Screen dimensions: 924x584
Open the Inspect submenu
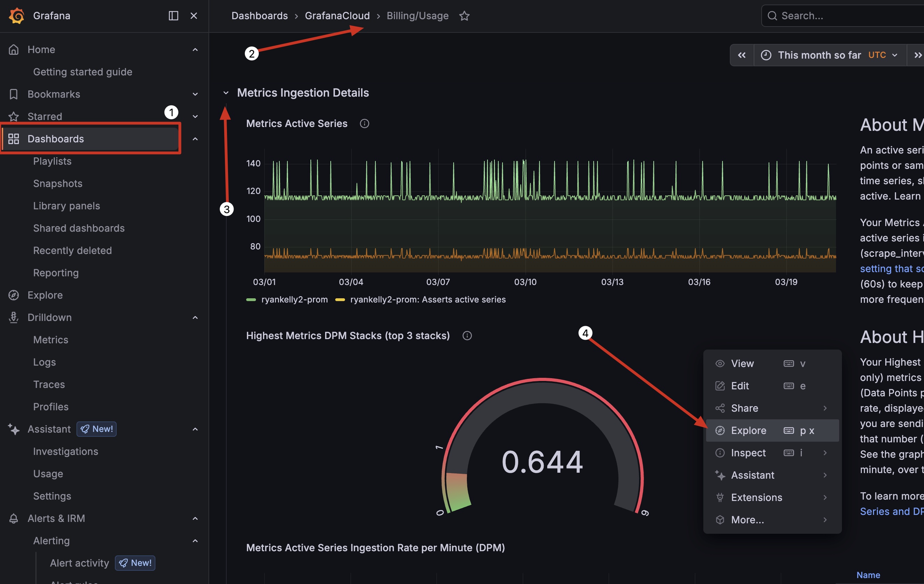tap(748, 453)
